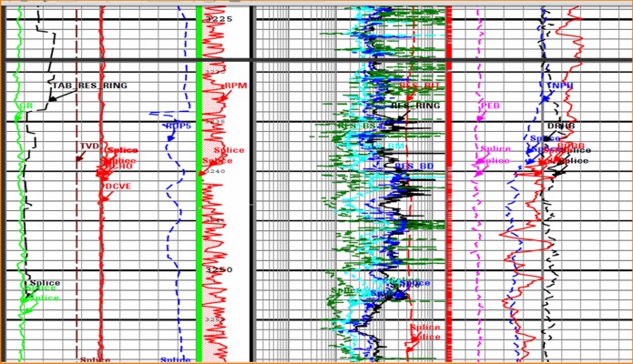Click the TAB_RES_RING curve label

tap(88, 86)
